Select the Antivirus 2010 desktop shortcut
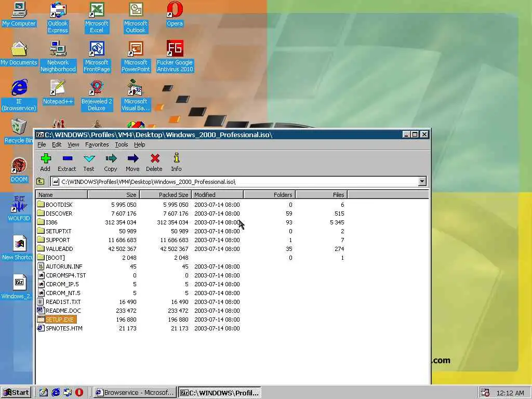This screenshot has height=399, width=532. [175, 57]
